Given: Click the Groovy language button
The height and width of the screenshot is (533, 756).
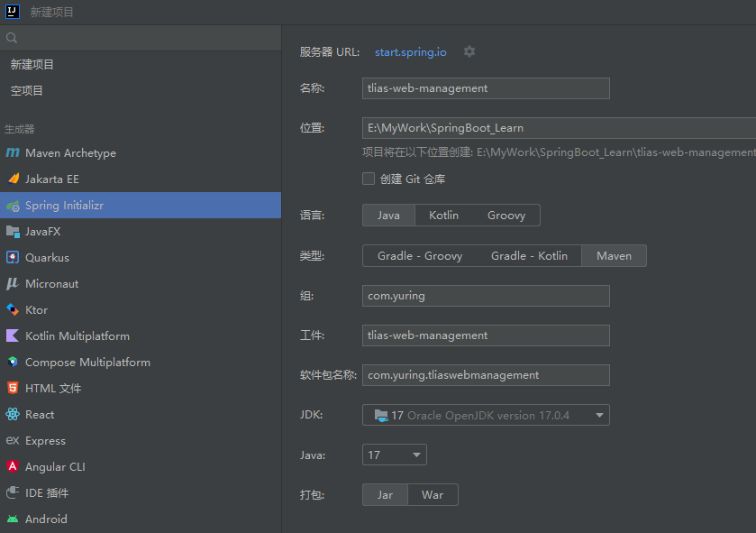Looking at the screenshot, I should click(506, 216).
